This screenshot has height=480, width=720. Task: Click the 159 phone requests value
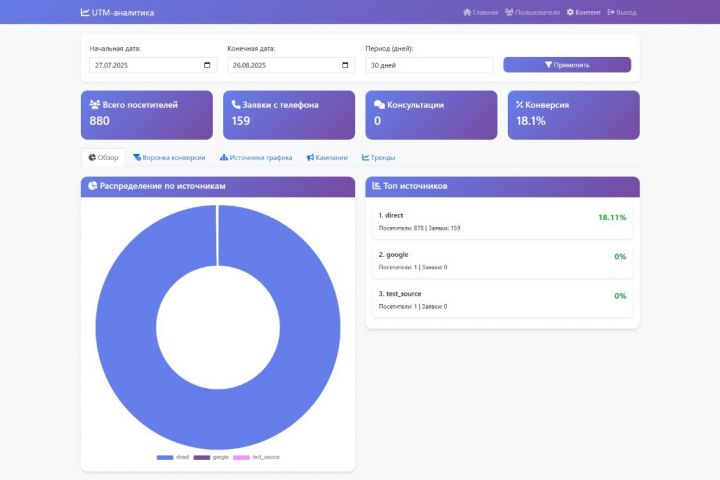click(241, 121)
